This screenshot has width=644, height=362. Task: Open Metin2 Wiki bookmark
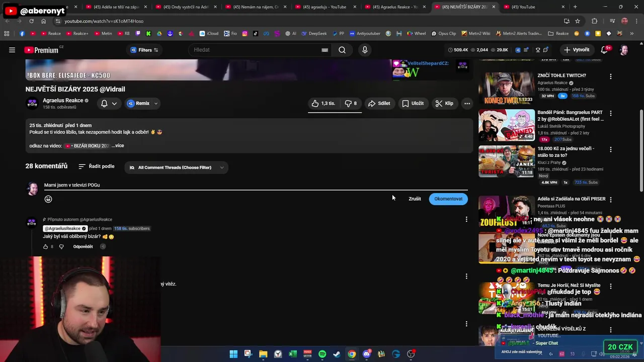click(x=475, y=34)
